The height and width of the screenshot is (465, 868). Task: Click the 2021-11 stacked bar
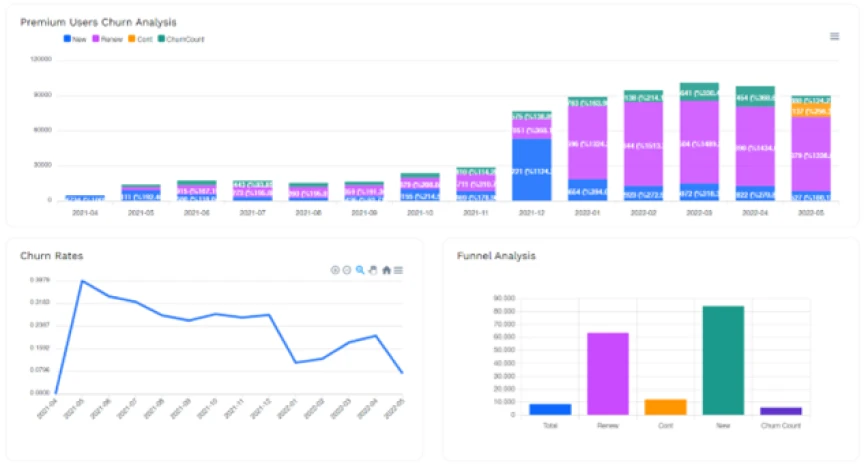coord(476,184)
